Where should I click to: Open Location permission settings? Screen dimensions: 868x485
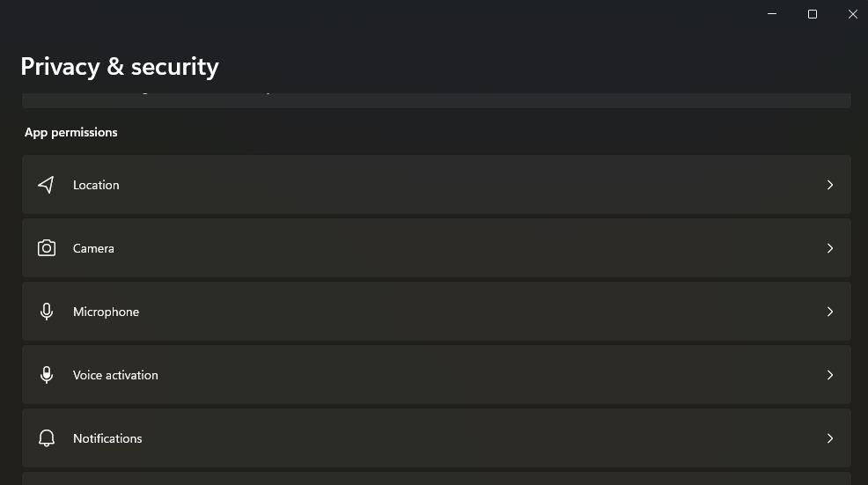coord(96,185)
